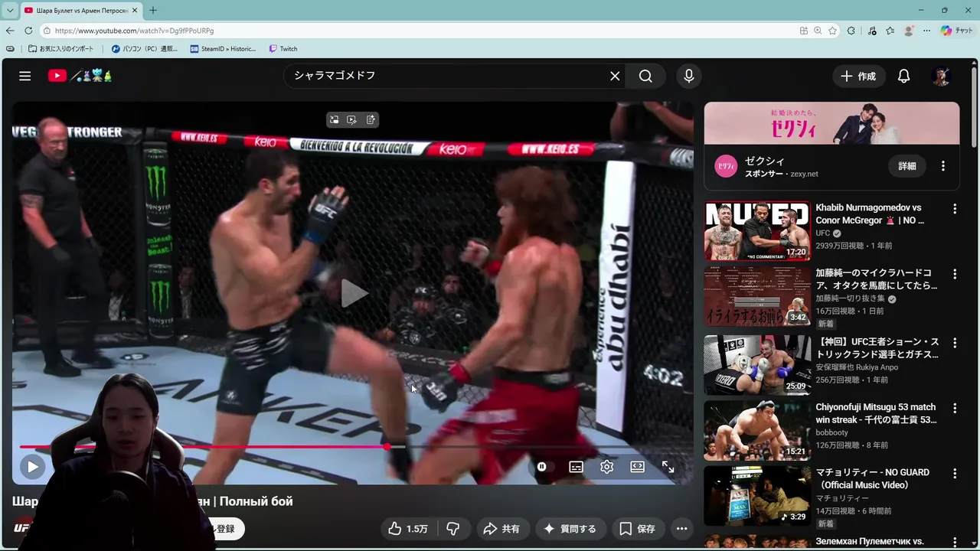980x551 pixels.
Task: Open options for the マチョリティー video
Action: point(955,473)
